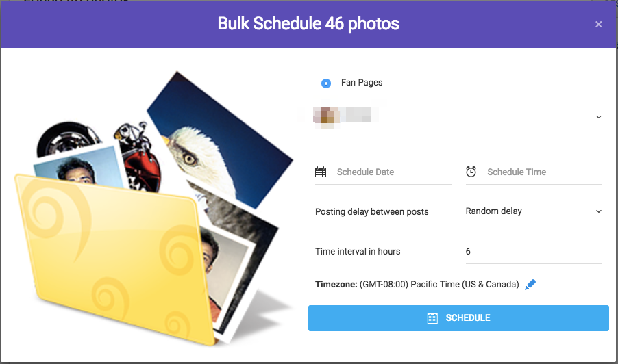This screenshot has width=618, height=364.
Task: Expand the fan page selection dropdown arrow
Action: click(598, 117)
